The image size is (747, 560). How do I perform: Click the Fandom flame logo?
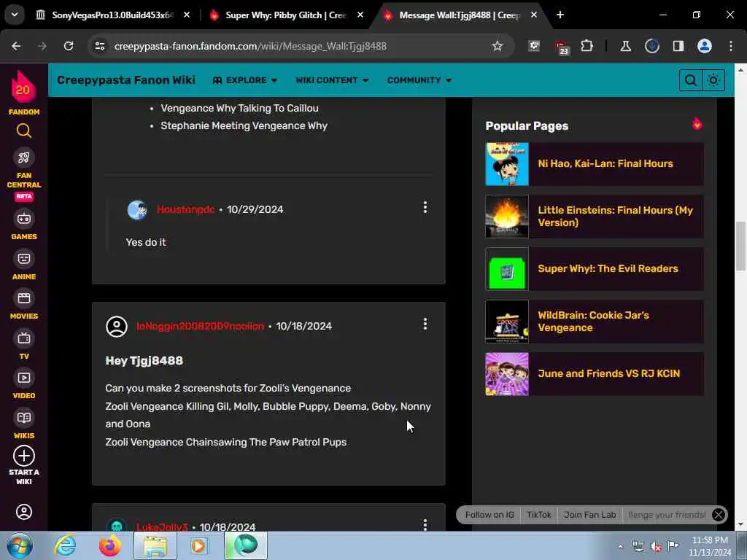[x=23, y=87]
